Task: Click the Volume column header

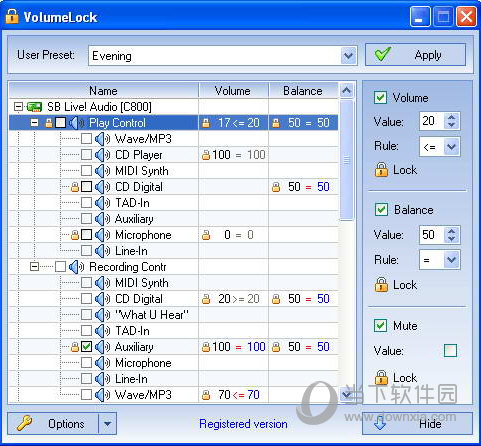Action: click(233, 91)
